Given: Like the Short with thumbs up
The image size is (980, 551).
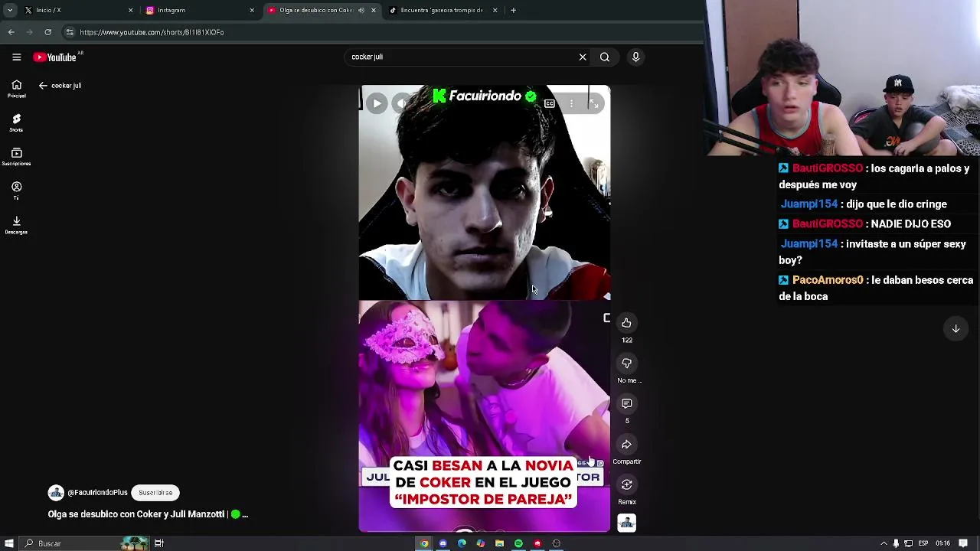Looking at the screenshot, I should pos(626,323).
